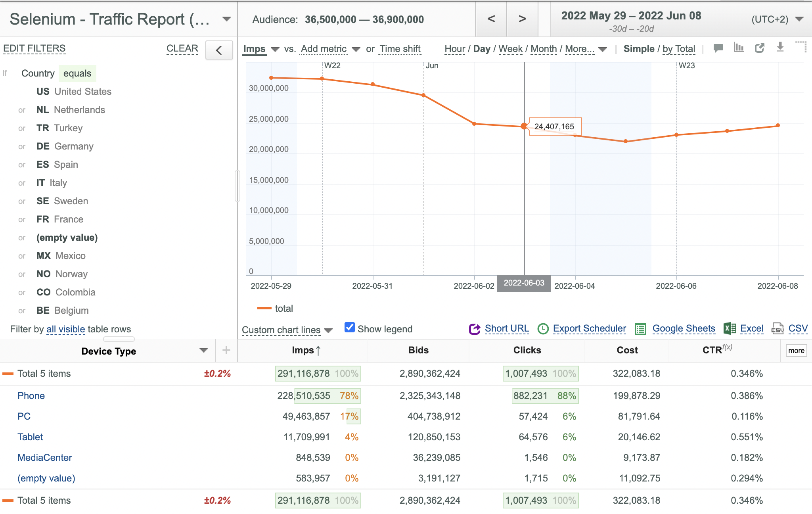Collapse filters panel with left arrow
The width and height of the screenshot is (812, 514).
click(219, 50)
